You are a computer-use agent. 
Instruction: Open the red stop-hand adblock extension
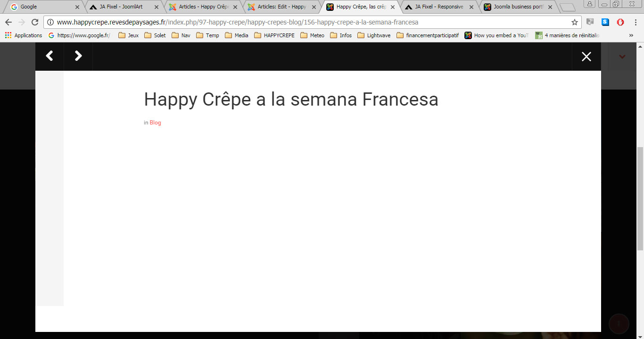tap(620, 22)
